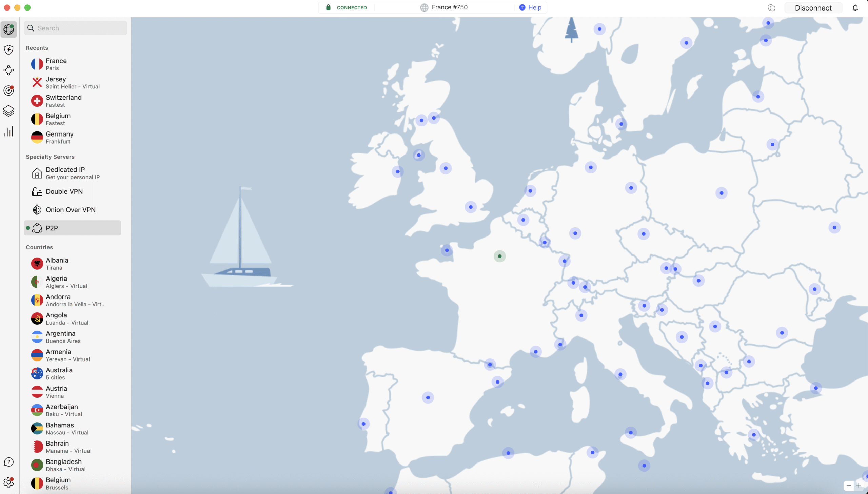Connect to Switzerland Fastest in Recents
The image size is (868, 494).
(x=73, y=101)
